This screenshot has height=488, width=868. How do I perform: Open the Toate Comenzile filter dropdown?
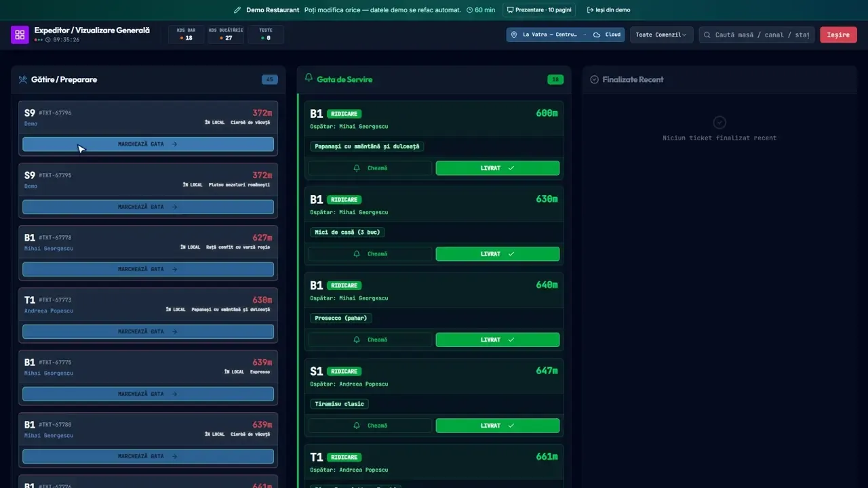661,35
